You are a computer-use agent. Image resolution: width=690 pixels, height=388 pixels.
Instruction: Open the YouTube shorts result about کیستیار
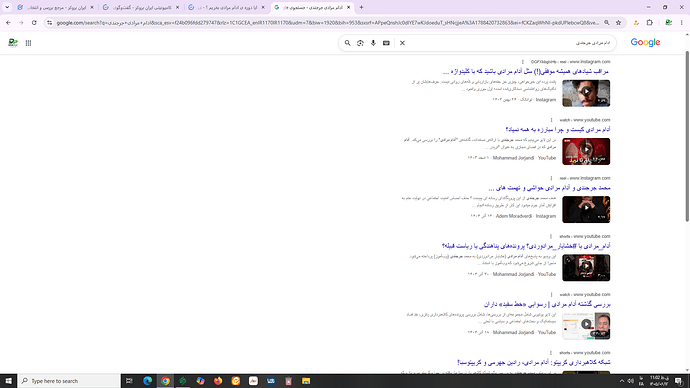coord(526,246)
